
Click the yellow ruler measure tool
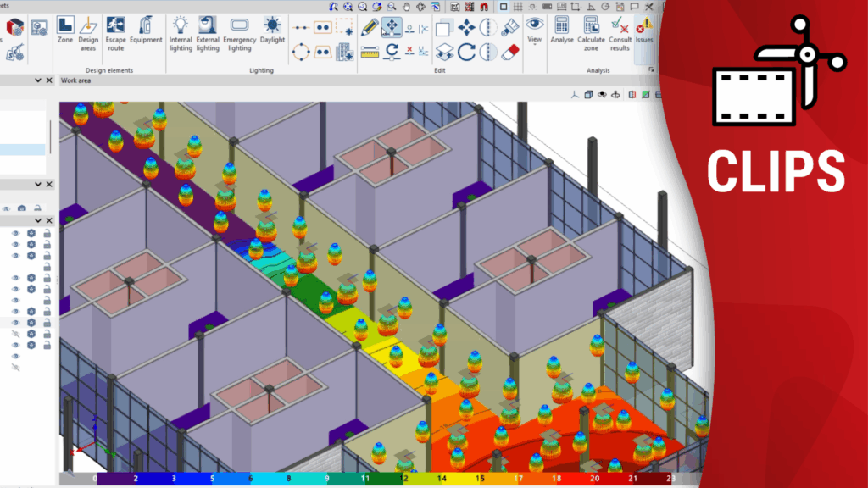coord(369,53)
